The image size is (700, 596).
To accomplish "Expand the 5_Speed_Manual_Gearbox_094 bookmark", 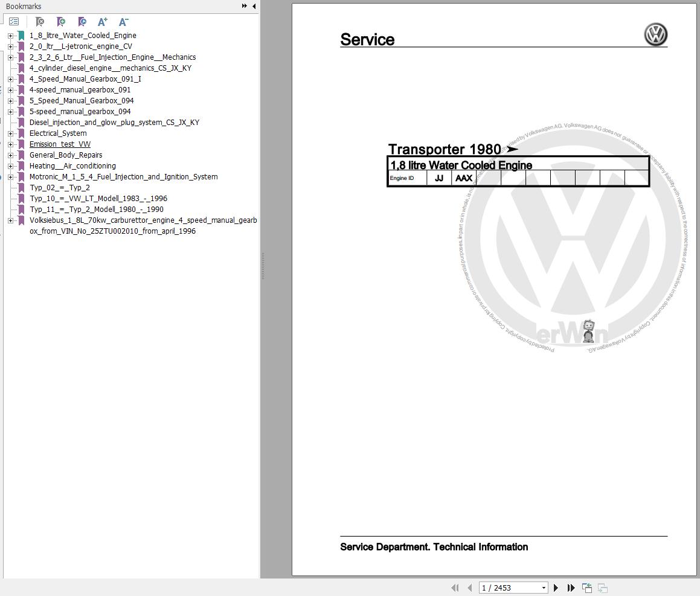I will pyautogui.click(x=10, y=101).
